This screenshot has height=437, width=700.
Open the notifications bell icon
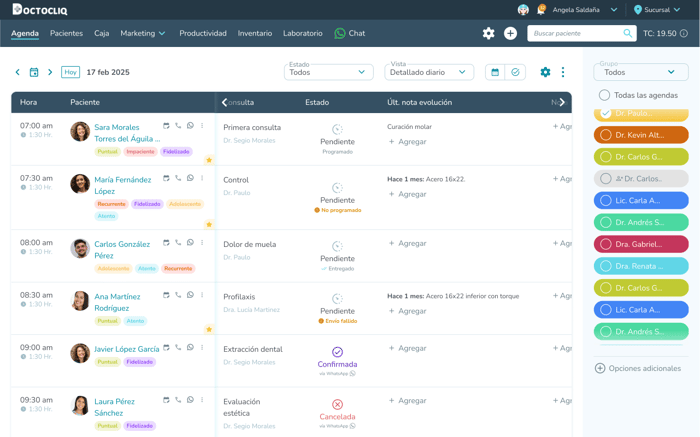click(541, 10)
